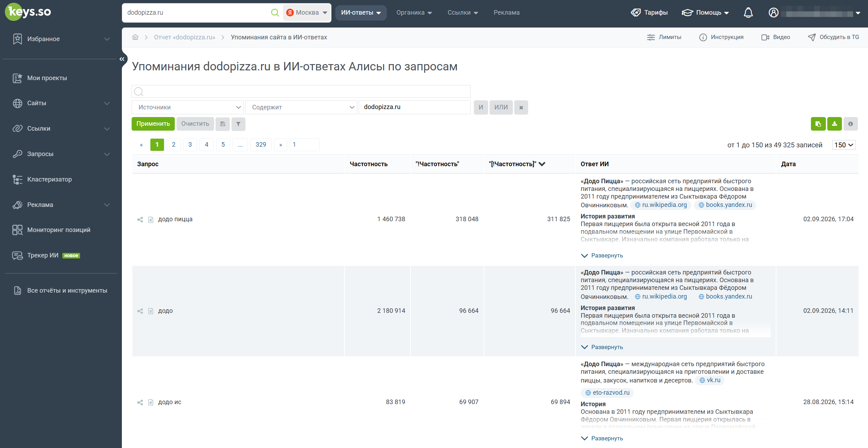Click the page number input field
The width and height of the screenshot is (868, 448).
[x=305, y=145]
